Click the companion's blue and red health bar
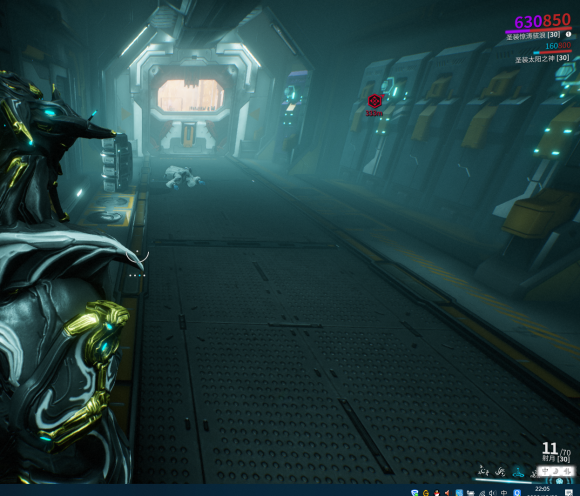Screen dimensions: 580x496 pyautogui.click(x=552, y=52)
